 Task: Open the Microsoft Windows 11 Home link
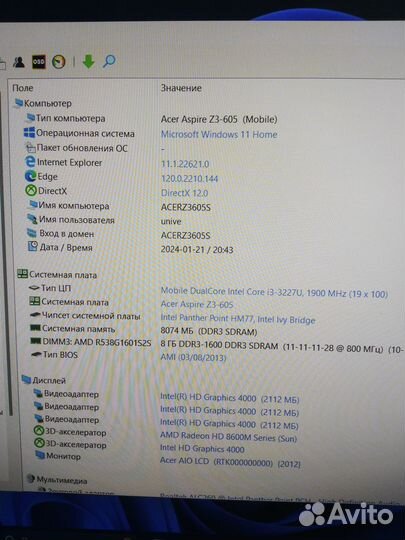pyautogui.click(x=219, y=134)
